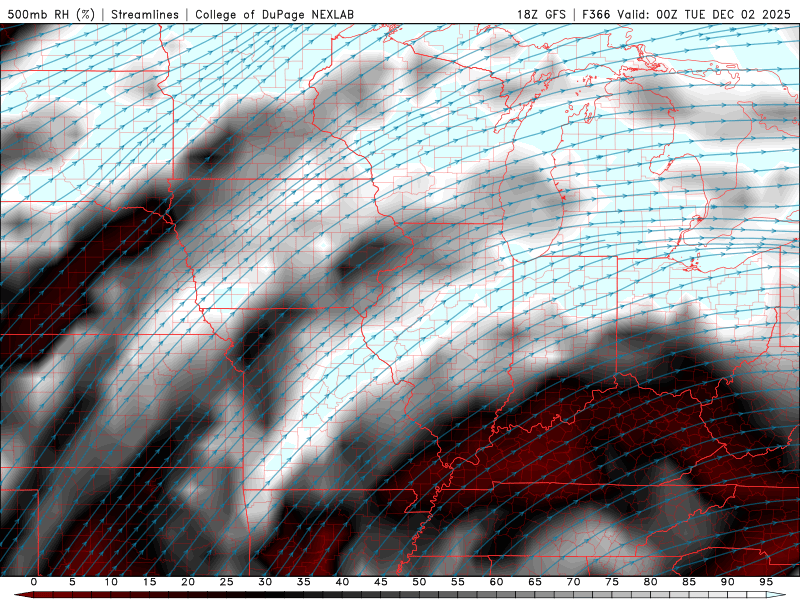The width and height of the screenshot is (800, 600).
Task: Click the '60' value on the colorbar scale
Action: (496, 582)
